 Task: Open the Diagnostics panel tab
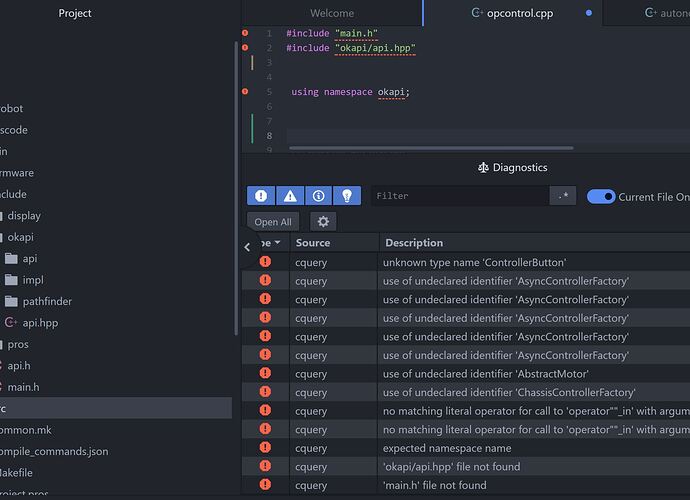tap(513, 168)
